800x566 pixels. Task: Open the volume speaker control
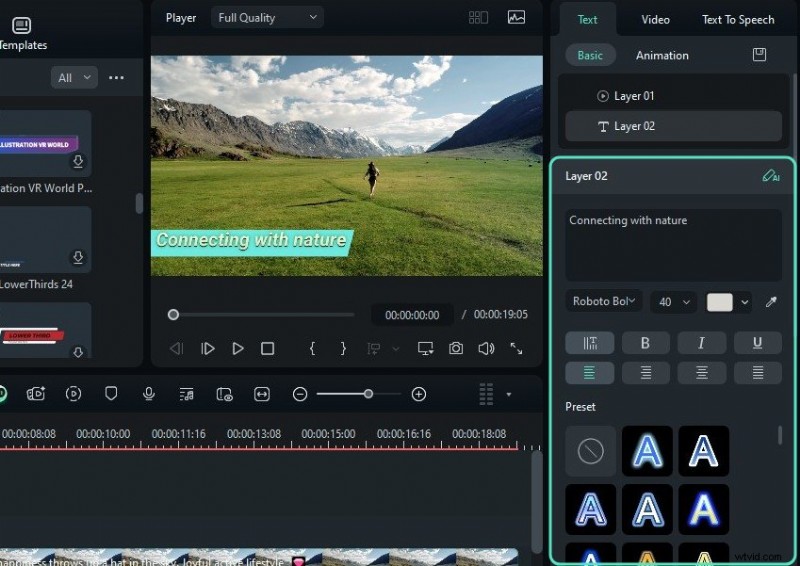(x=486, y=348)
